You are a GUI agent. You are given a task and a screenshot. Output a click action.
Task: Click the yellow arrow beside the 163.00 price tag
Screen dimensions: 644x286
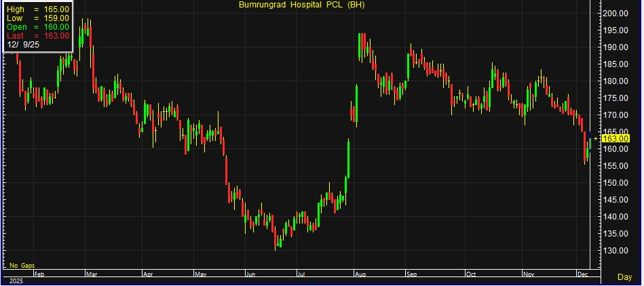coord(596,138)
